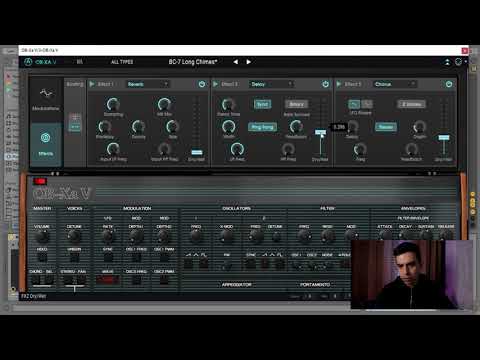The width and height of the screenshot is (480, 360).
Task: Open the BD-7 Long Chimes preset name list
Action: 193,62
